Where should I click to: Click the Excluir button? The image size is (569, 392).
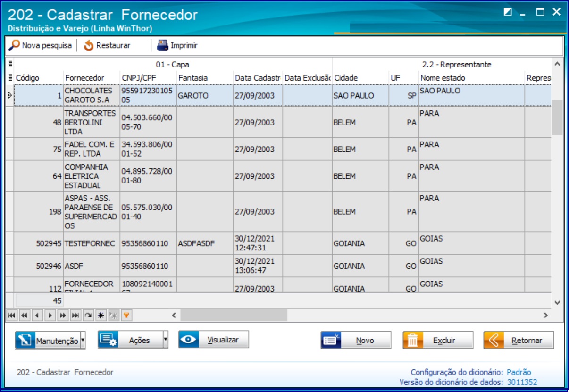(438, 340)
